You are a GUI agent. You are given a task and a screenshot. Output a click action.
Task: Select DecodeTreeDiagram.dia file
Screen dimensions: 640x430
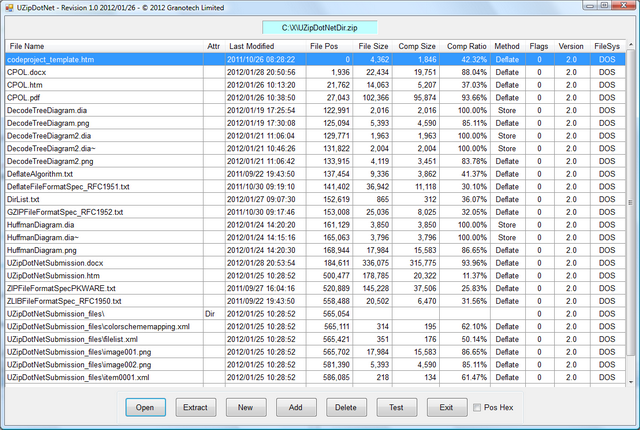tap(315, 110)
